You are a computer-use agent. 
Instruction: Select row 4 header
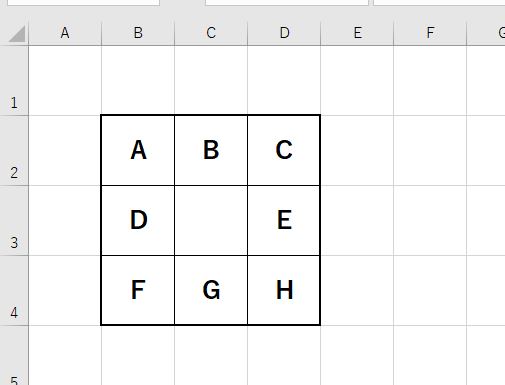pyautogui.click(x=14, y=290)
